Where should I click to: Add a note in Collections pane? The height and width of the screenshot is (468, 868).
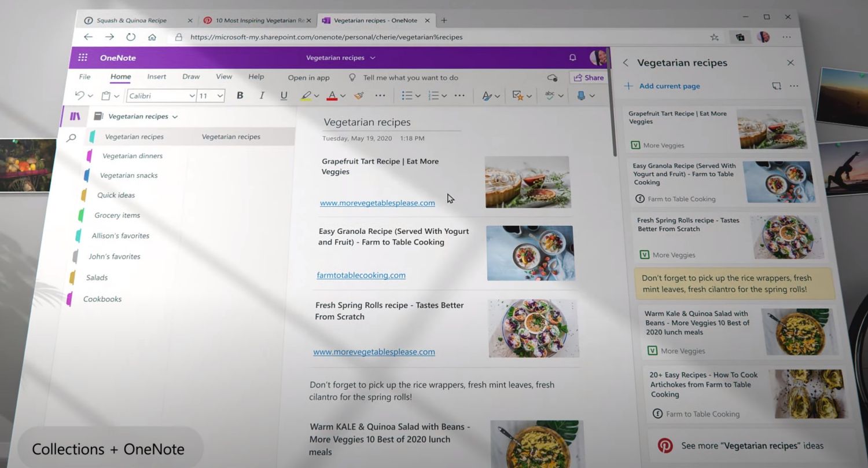tap(777, 86)
